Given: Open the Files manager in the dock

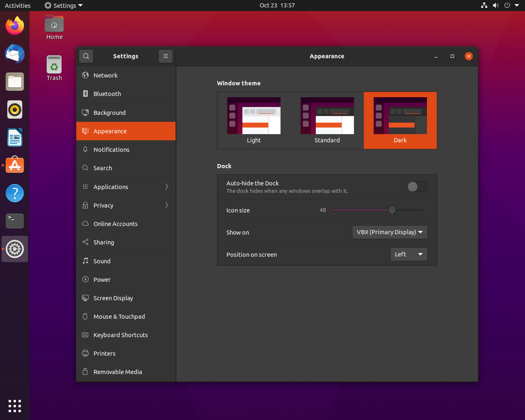Looking at the screenshot, I should (15, 82).
